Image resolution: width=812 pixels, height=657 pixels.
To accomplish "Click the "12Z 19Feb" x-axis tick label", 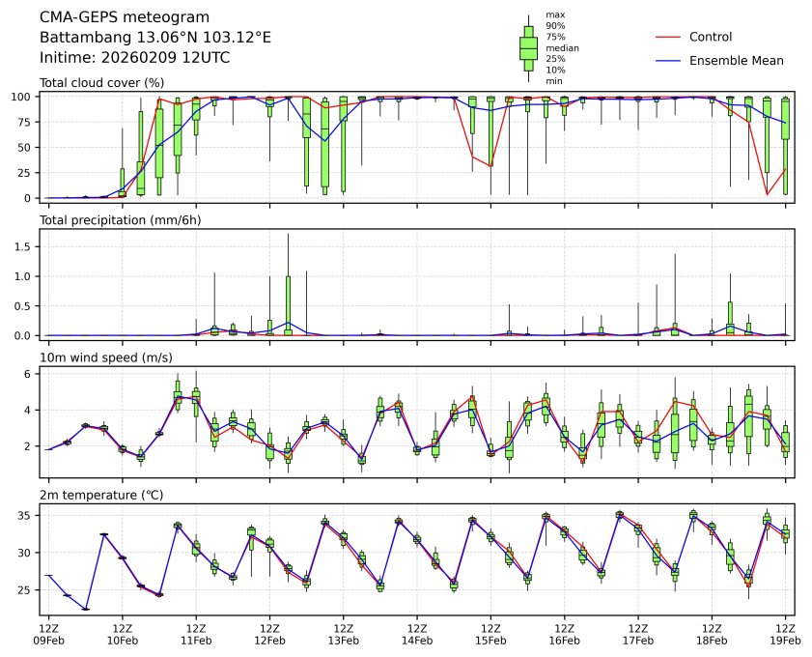I will tap(785, 633).
